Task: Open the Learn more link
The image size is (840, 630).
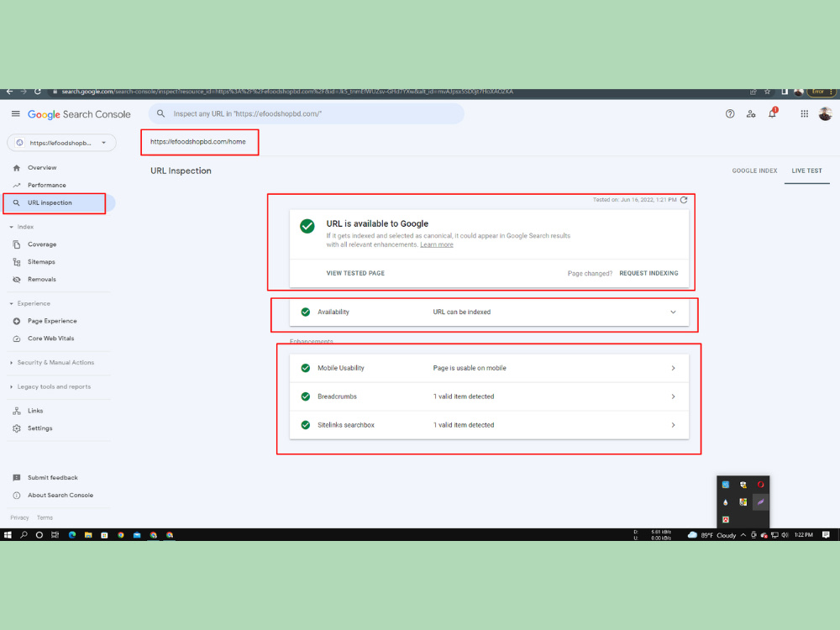Action: coord(437,244)
